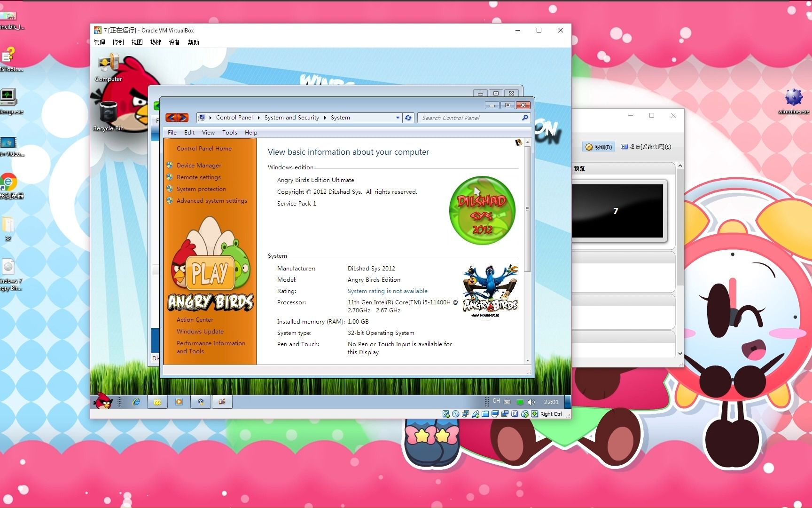This screenshot has height=508, width=812.
Task: Open the Edit menu in System window
Action: pos(189,133)
